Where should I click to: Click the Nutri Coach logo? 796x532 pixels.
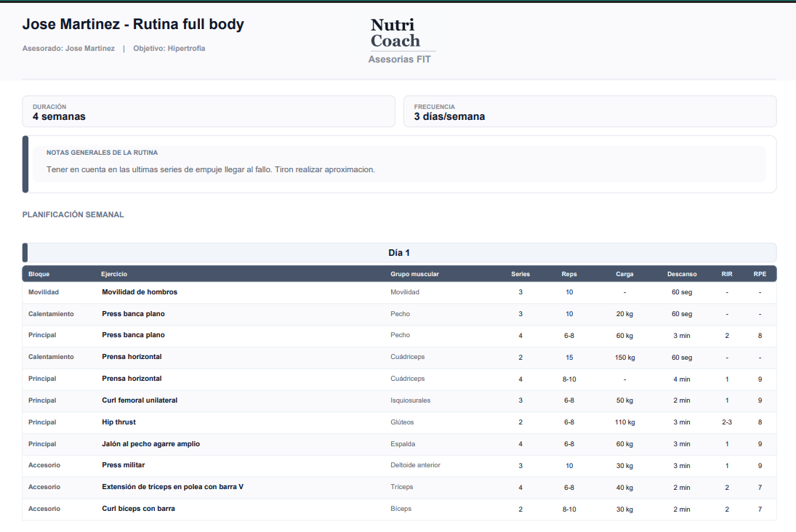[x=395, y=33]
